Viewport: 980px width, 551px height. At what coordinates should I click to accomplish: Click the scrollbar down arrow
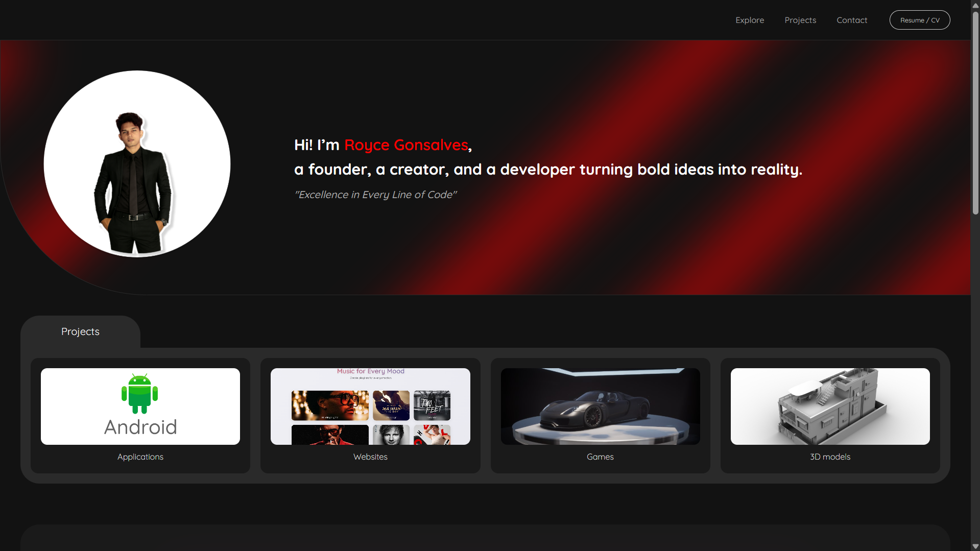coord(975,545)
